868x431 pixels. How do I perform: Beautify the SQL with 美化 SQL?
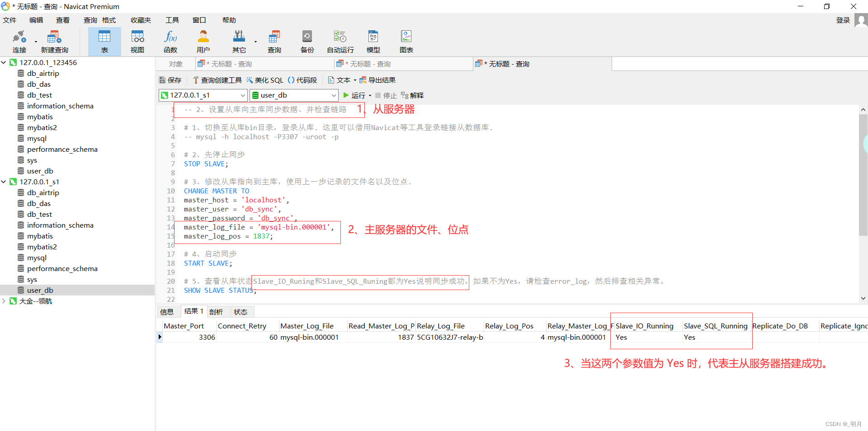click(265, 80)
